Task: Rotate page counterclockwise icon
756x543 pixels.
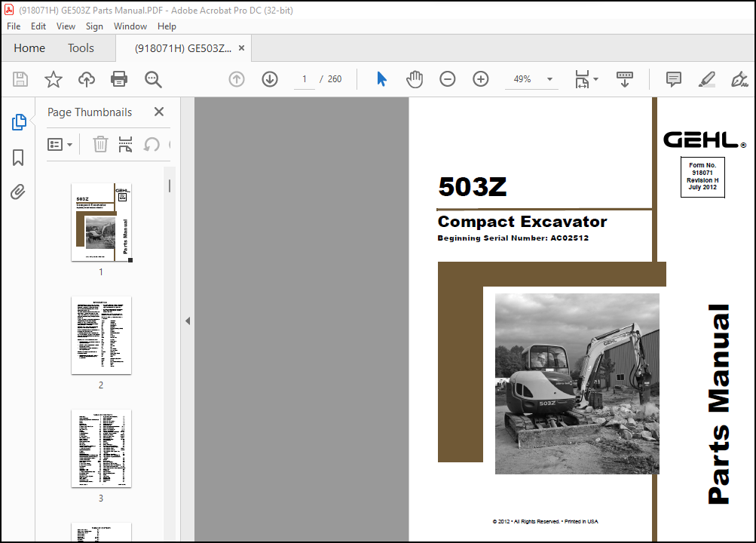Action: [x=152, y=144]
